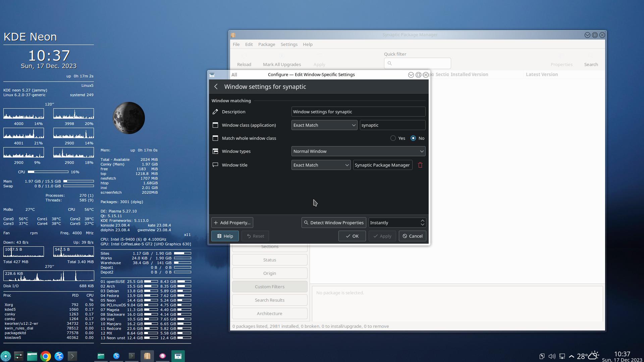Open the Settings menu in Synaptic

pyautogui.click(x=289, y=44)
